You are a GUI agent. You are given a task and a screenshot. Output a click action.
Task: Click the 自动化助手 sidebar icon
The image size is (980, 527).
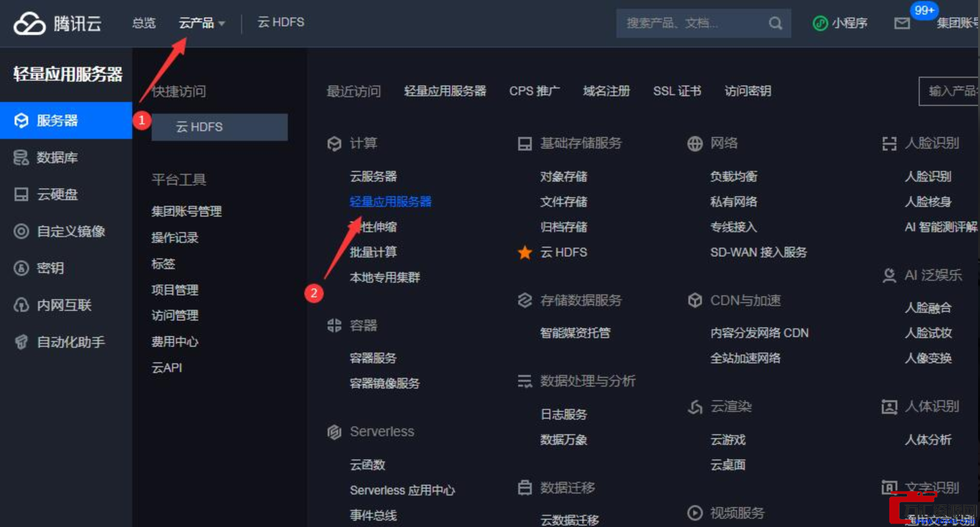(x=21, y=342)
